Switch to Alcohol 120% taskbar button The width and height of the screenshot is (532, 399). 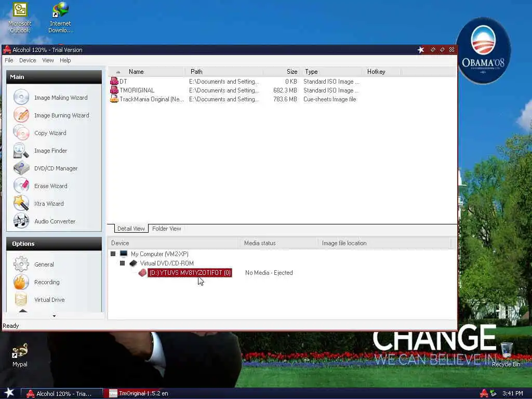[62, 394]
